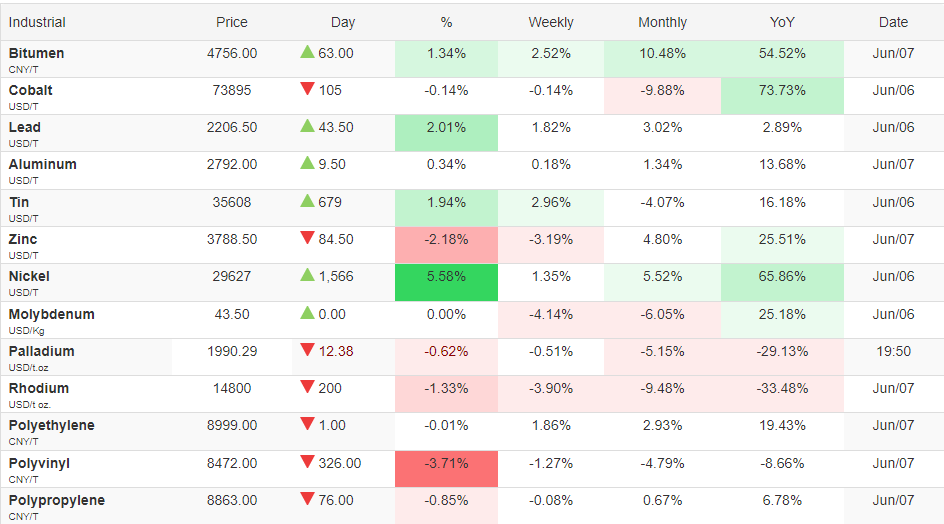Click Nickel's bright green 5.58% cell
The width and height of the screenshot is (944, 524).
pyautogui.click(x=446, y=282)
